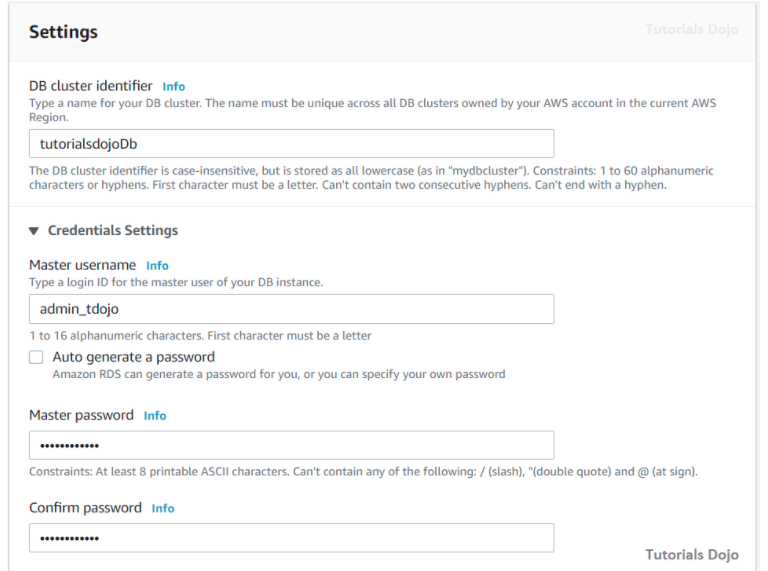The width and height of the screenshot is (768, 571).
Task: Enable the Auto generate a password checkbox
Action: coord(36,357)
